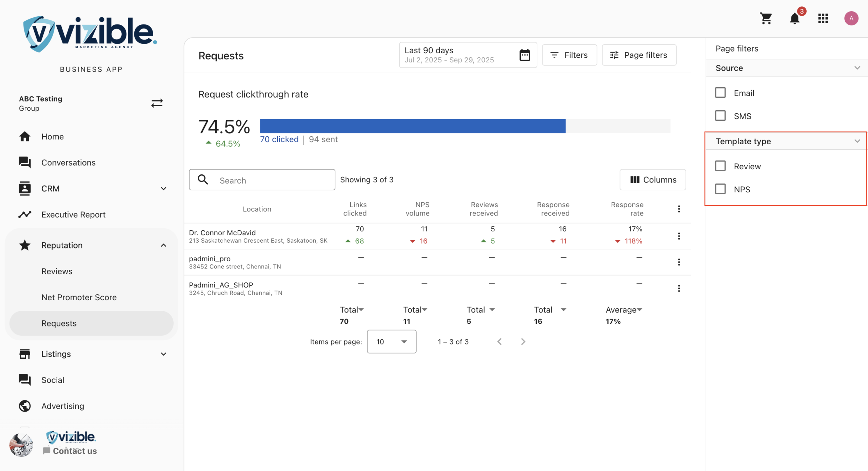Expand the CRM navigation menu
Image resolution: width=868 pixels, height=471 pixels.
tap(163, 189)
